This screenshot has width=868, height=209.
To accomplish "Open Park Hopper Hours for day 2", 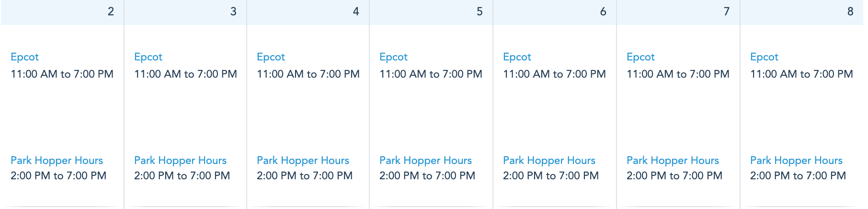I will [x=57, y=161].
